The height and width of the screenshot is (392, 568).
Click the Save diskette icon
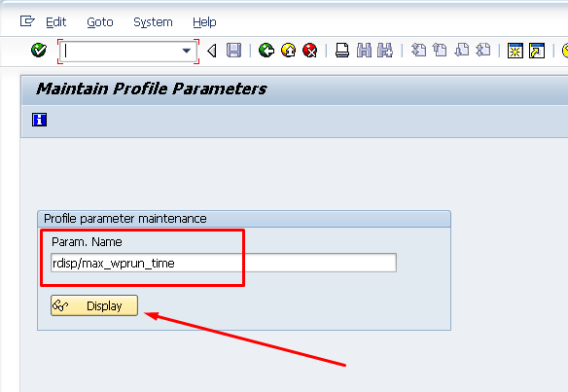(x=233, y=51)
